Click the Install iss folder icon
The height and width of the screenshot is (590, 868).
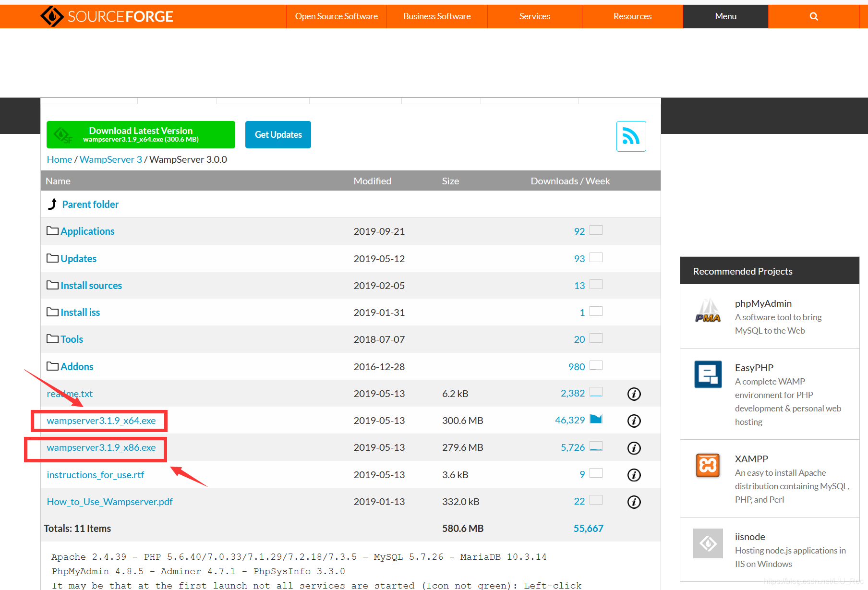[52, 312]
